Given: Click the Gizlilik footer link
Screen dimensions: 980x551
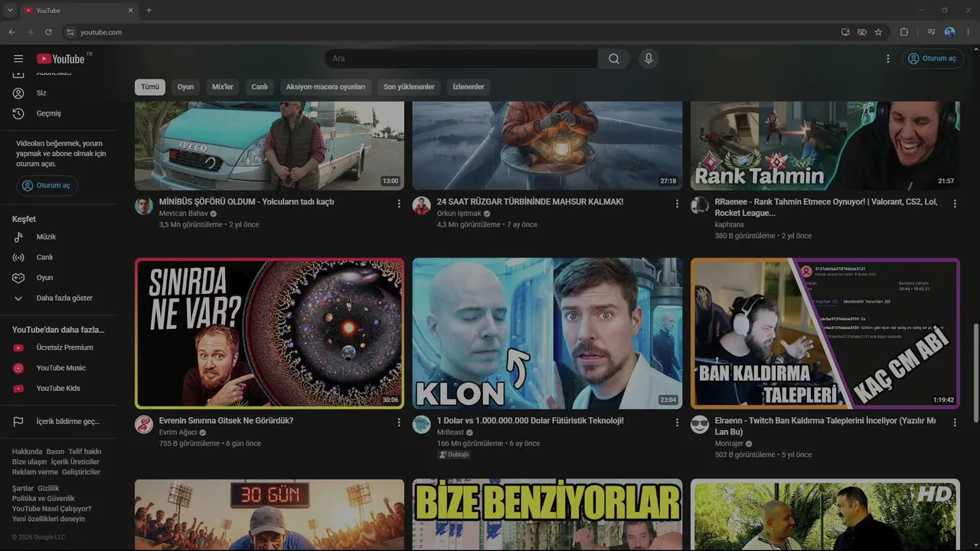Looking at the screenshot, I should pos(48,488).
